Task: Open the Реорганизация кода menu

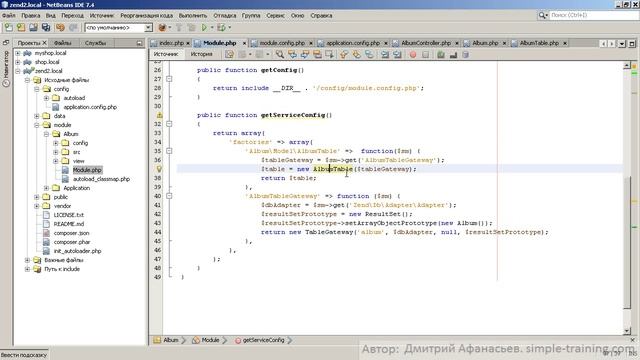Action: pos(147,15)
